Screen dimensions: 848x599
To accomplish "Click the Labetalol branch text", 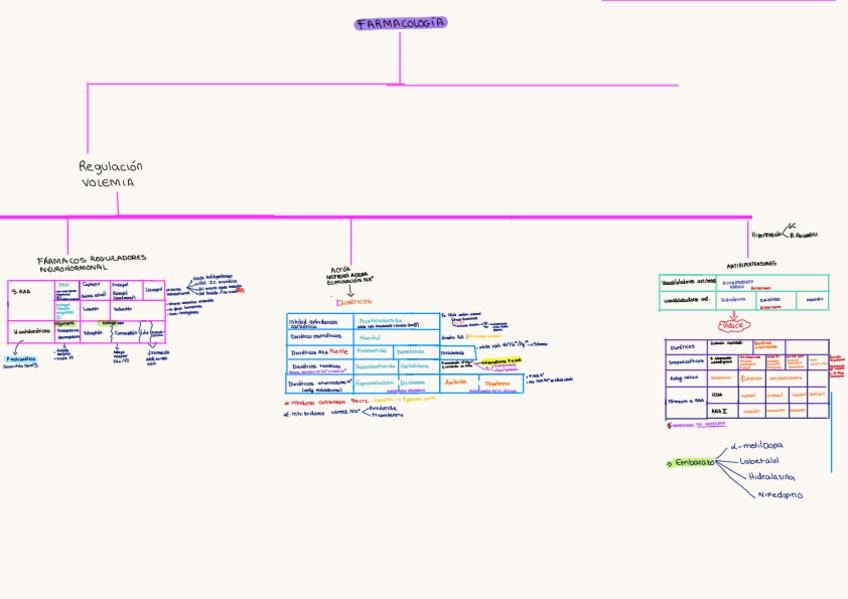I will click(759, 461).
